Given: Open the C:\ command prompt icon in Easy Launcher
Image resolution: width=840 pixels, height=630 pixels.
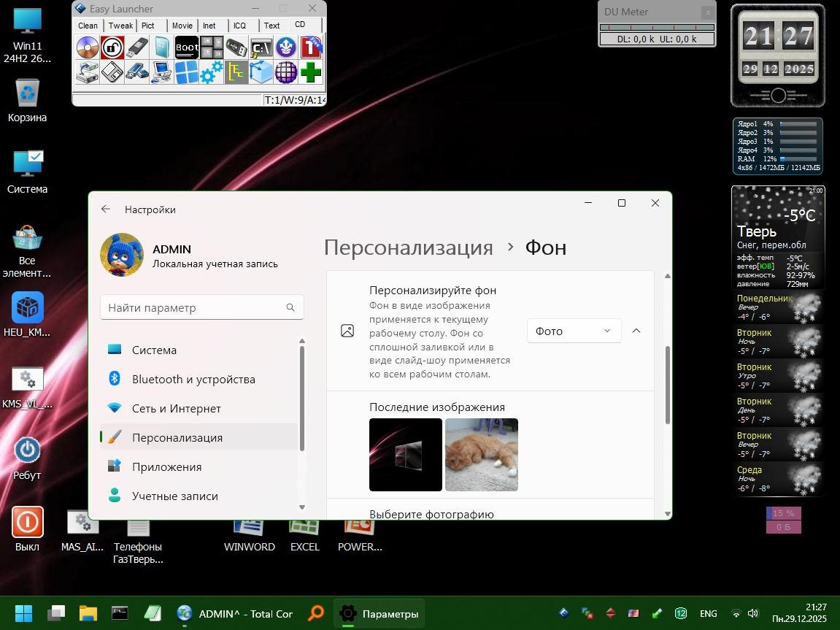Looking at the screenshot, I should pos(261,48).
